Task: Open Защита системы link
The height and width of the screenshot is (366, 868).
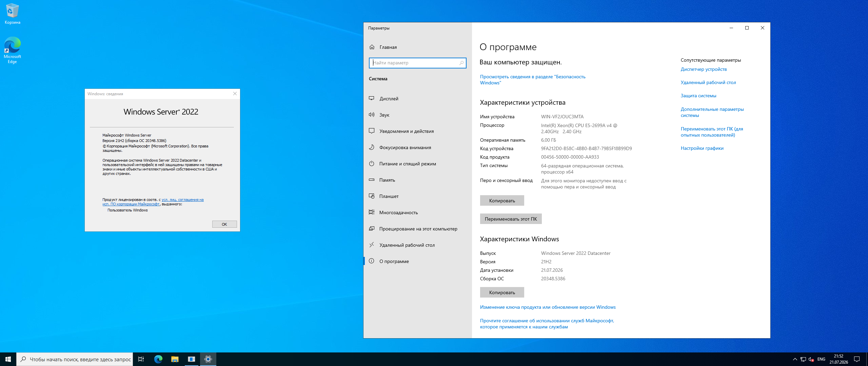Action: 698,96
